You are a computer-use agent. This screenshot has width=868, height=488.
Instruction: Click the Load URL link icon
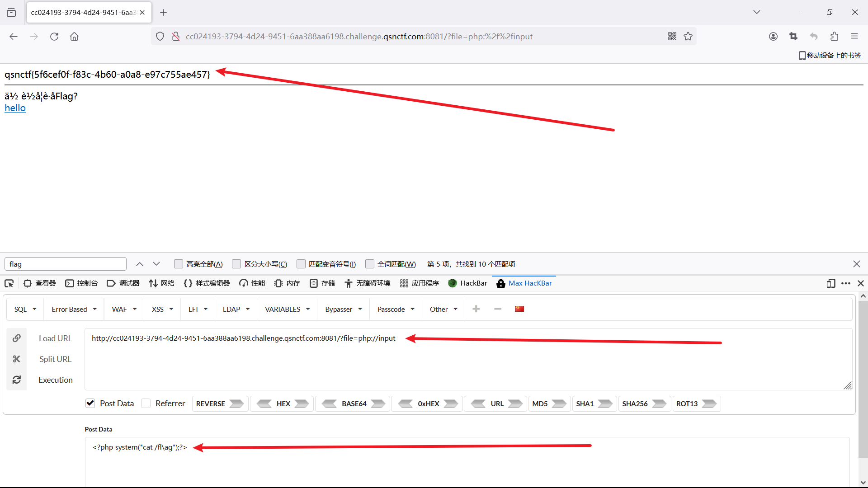[17, 338]
